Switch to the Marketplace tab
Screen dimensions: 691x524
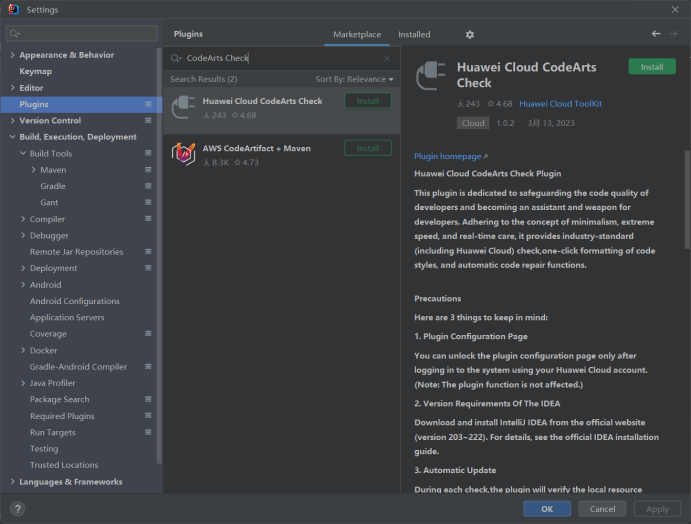[x=357, y=34]
